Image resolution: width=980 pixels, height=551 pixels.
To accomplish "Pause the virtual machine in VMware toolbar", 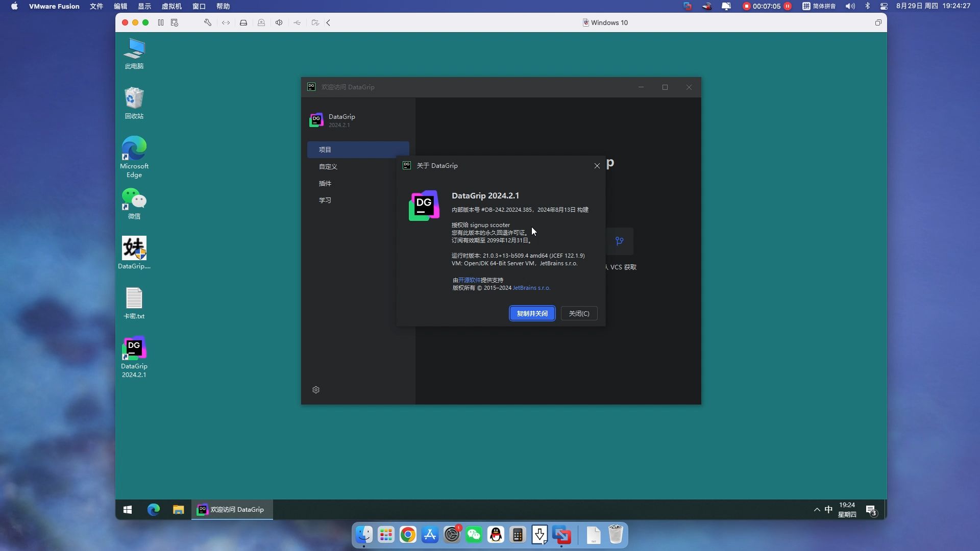I will click(x=161, y=22).
